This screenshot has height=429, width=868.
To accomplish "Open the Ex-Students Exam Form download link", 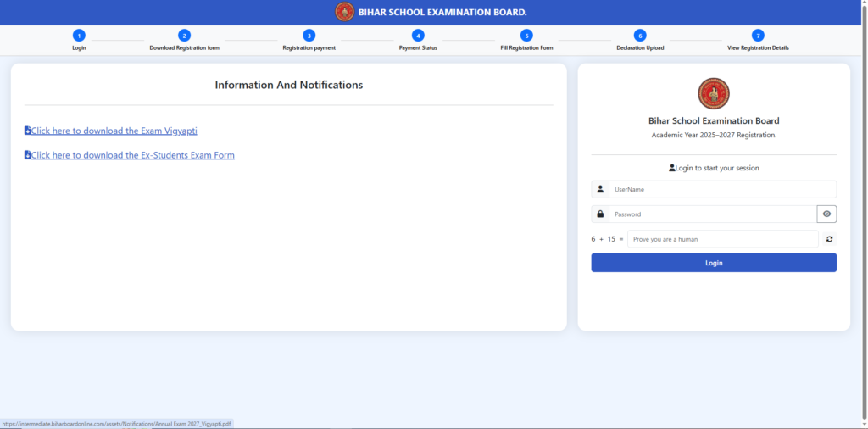I will pos(133,155).
